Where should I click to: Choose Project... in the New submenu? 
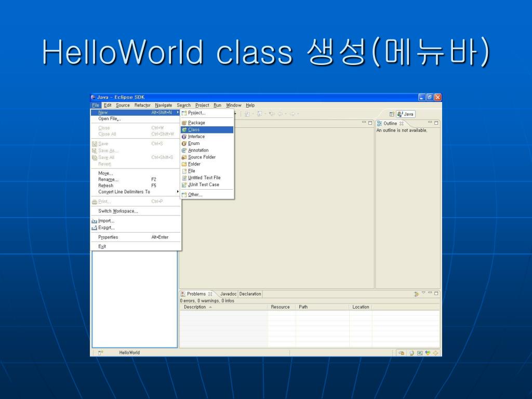(x=207, y=113)
